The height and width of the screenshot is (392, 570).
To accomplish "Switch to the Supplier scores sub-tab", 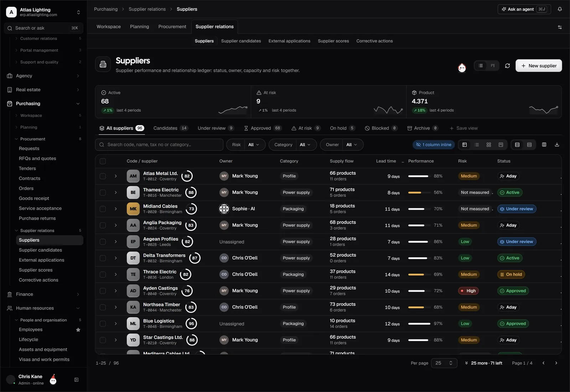I will pyautogui.click(x=333, y=41).
